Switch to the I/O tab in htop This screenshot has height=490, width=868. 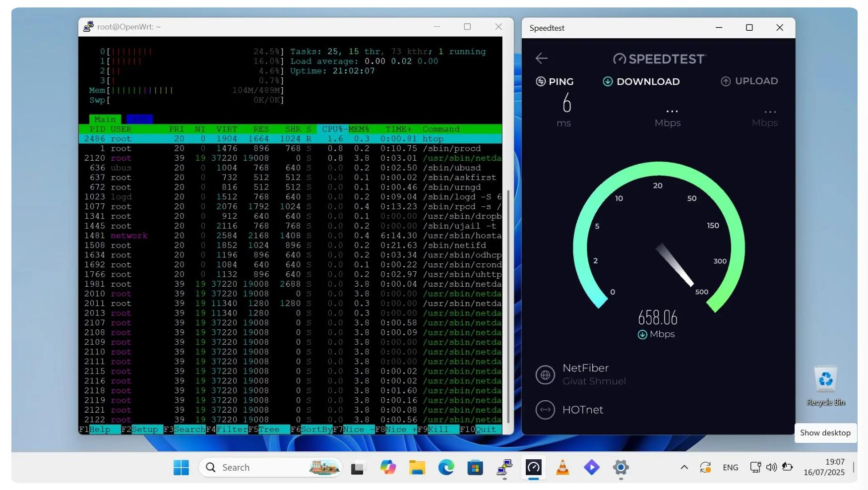[139, 119]
